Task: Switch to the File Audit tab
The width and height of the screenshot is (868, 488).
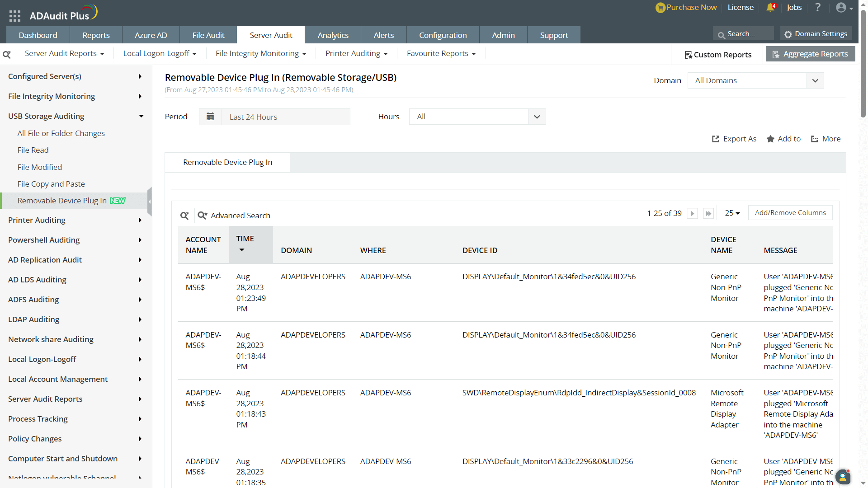Action: (208, 35)
